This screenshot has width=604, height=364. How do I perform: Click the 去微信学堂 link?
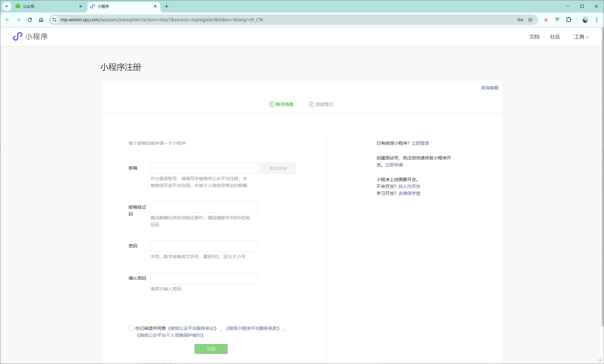pos(409,193)
